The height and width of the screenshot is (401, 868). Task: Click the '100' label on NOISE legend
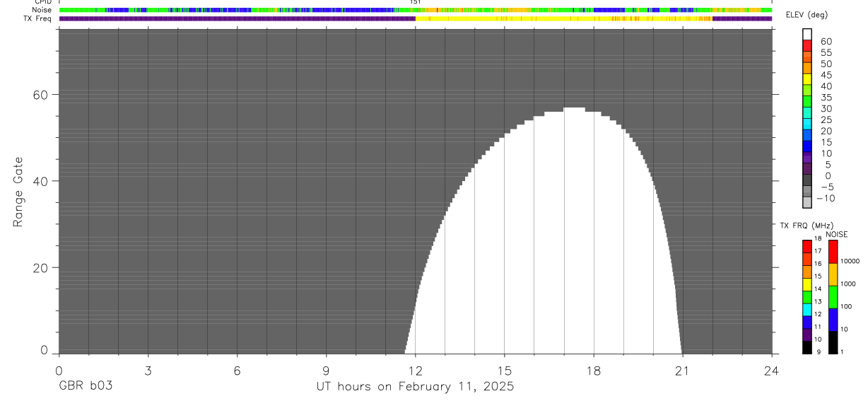845,307
